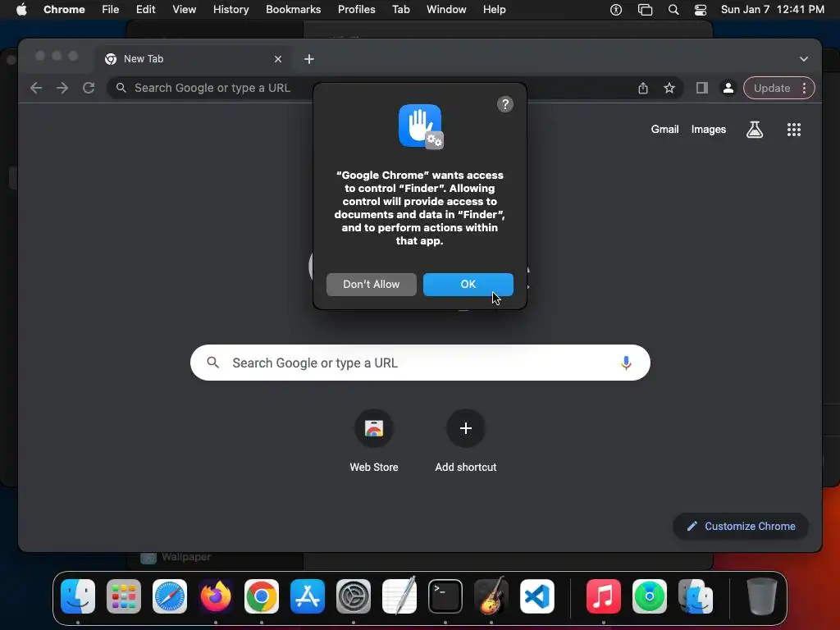Click the Chrome icon in the Dock
This screenshot has width=840, height=630.
[x=262, y=596]
